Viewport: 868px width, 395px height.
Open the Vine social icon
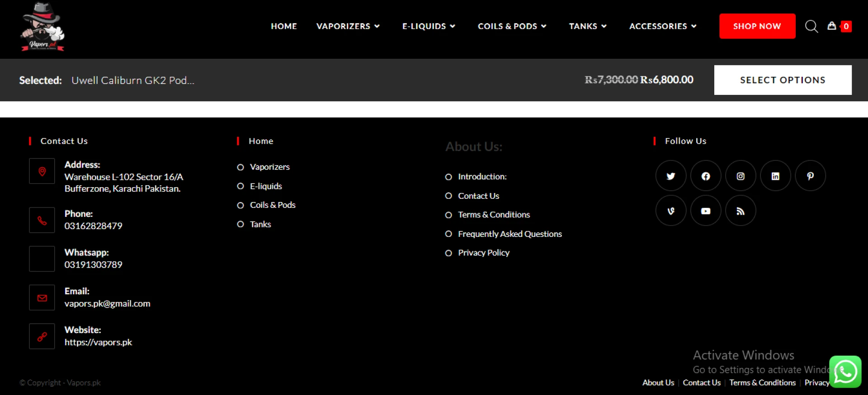671,211
